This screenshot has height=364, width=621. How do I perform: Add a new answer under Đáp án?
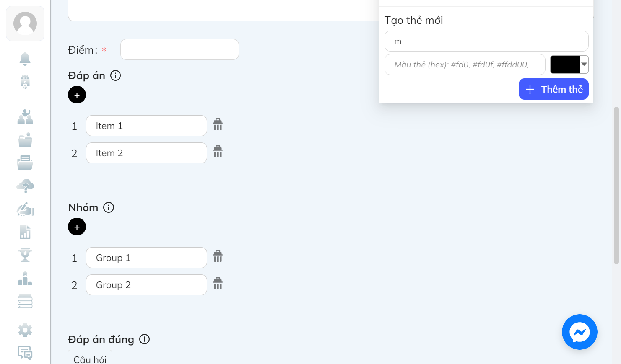(77, 95)
